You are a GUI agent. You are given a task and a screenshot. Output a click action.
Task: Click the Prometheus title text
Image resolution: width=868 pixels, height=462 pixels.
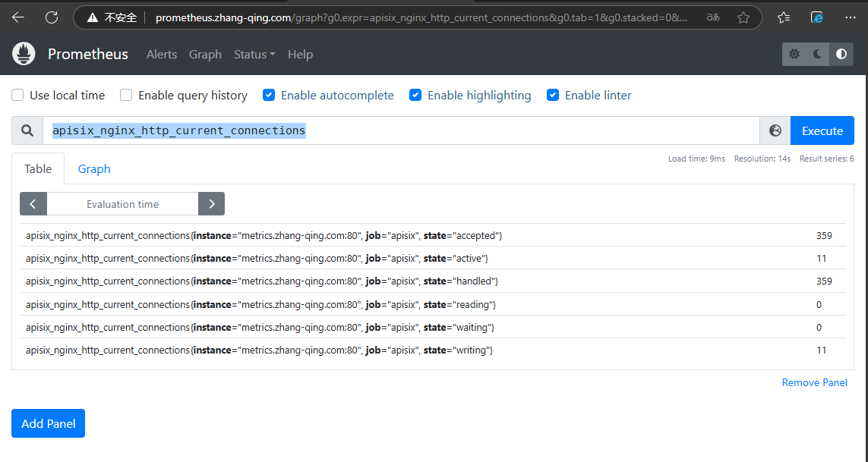(x=88, y=54)
